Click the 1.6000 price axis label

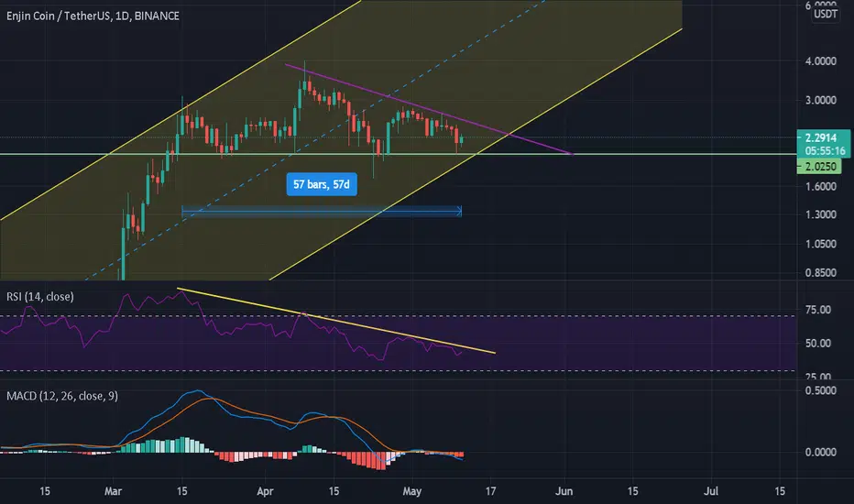(820, 186)
